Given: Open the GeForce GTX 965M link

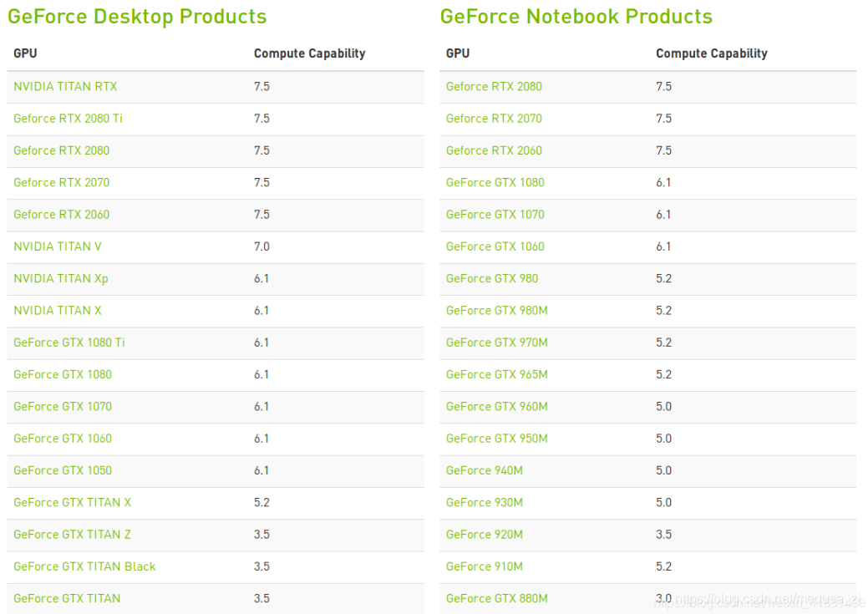Looking at the screenshot, I should pos(497,375).
